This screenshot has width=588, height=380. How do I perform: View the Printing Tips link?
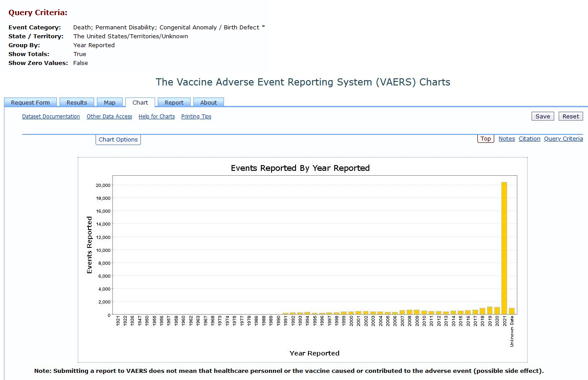click(x=196, y=117)
